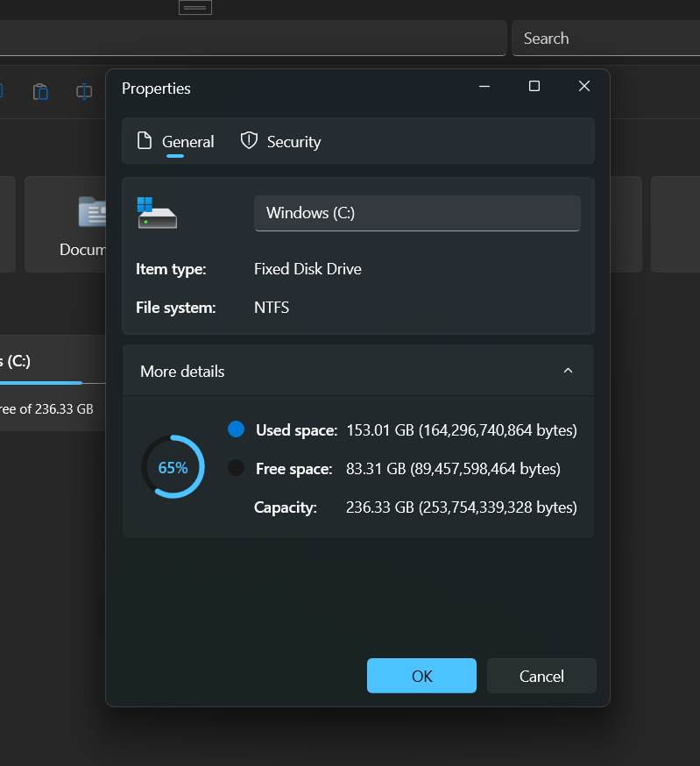Screen dimensions: 700x766
Task: Collapse the More details section
Action: click(568, 371)
